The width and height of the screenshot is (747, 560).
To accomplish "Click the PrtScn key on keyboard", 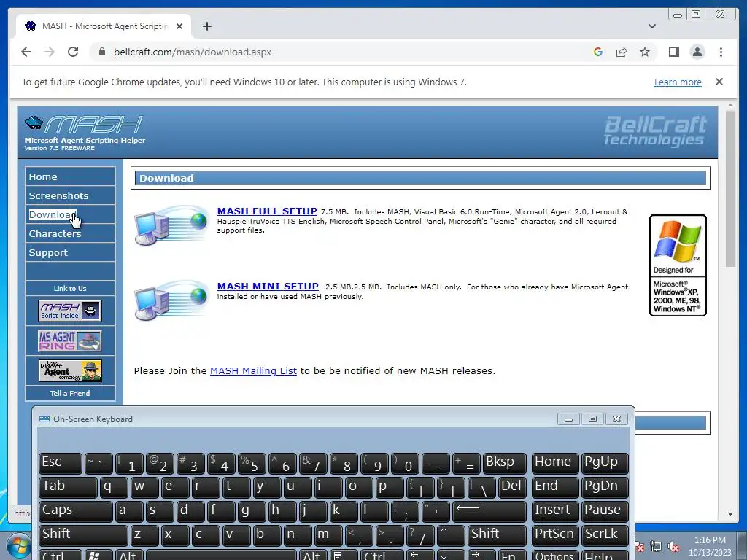I will pyautogui.click(x=555, y=535).
